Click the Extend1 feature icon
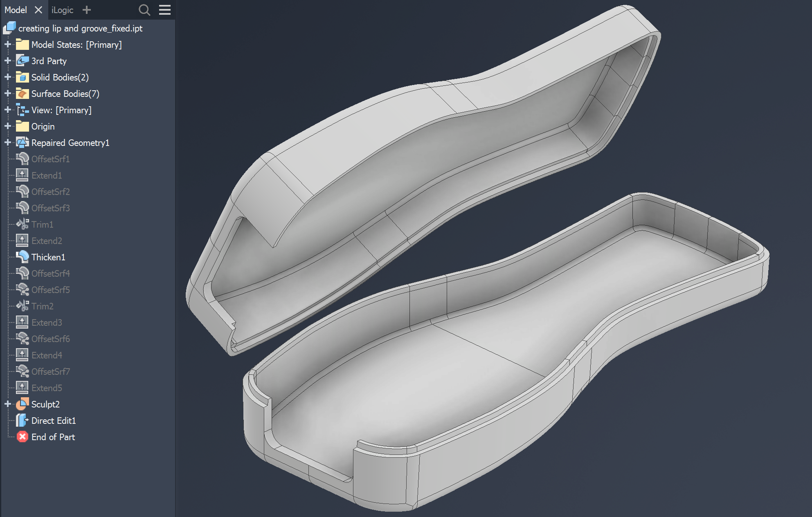812x517 pixels. coord(22,175)
